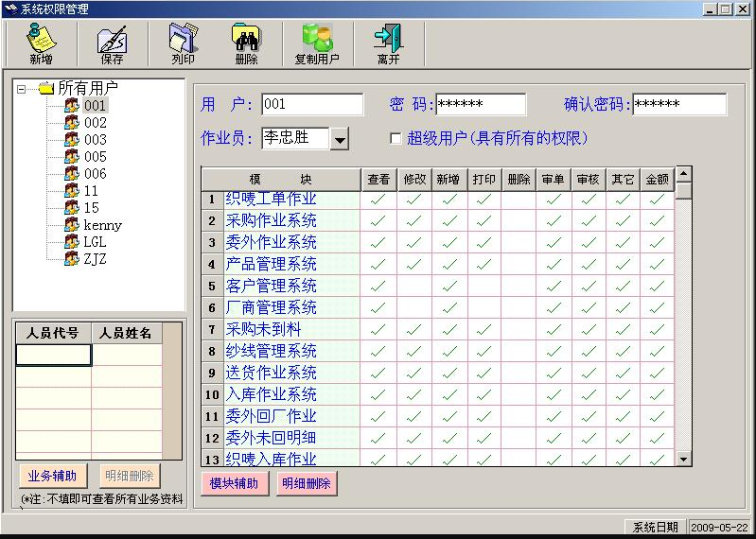
Task: Toggle 查看 permission for 织唛工单作业
Action: click(378, 200)
